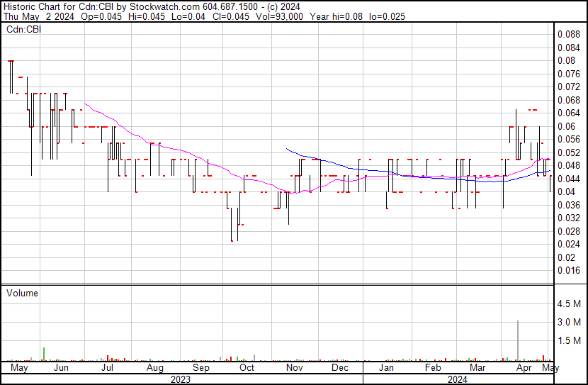The height and width of the screenshot is (385, 588).
Task: Select the Feb month on time axis
Action: click(x=432, y=368)
